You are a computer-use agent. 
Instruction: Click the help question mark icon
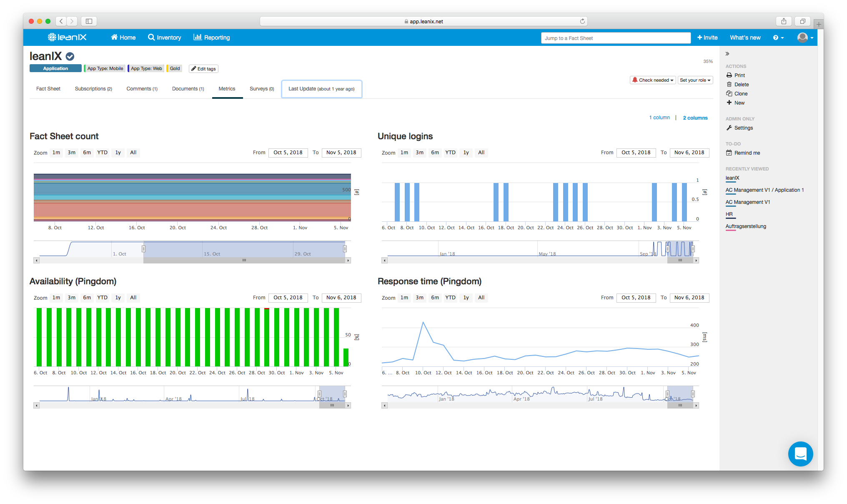[776, 38]
